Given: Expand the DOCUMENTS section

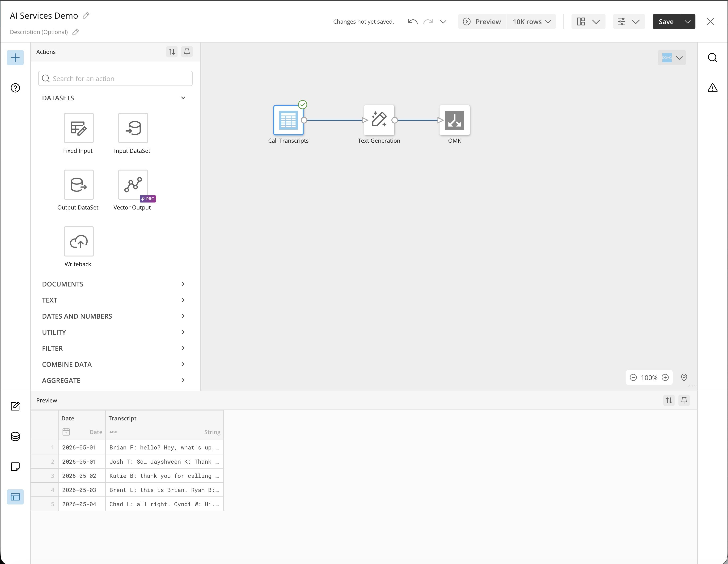Looking at the screenshot, I should pos(113,284).
